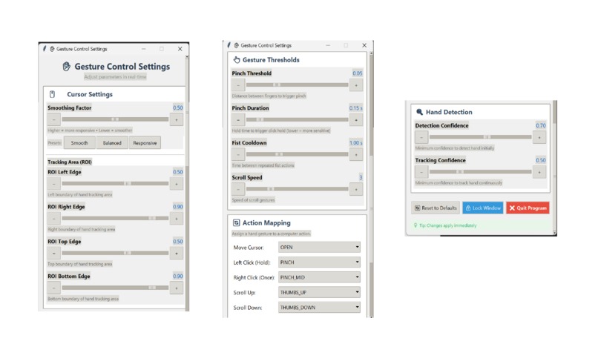Decrease Smoothing Factor with minus button
Viewport: 598px width, 364px height.
[53, 119]
